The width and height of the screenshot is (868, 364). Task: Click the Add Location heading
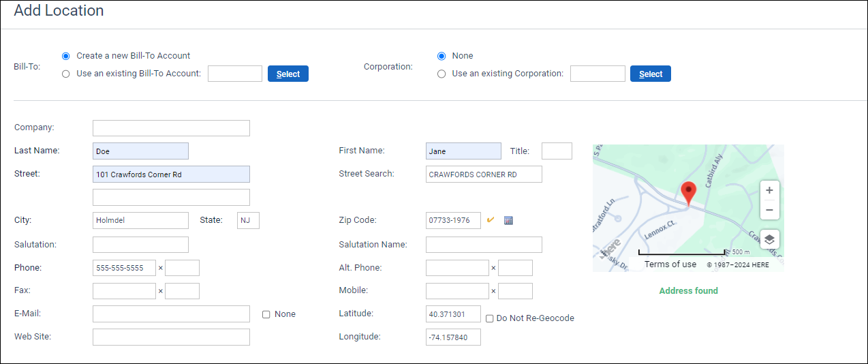59,11
